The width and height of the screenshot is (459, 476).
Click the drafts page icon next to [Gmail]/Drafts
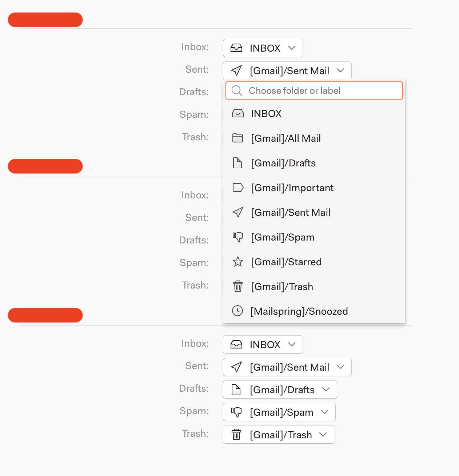(238, 163)
